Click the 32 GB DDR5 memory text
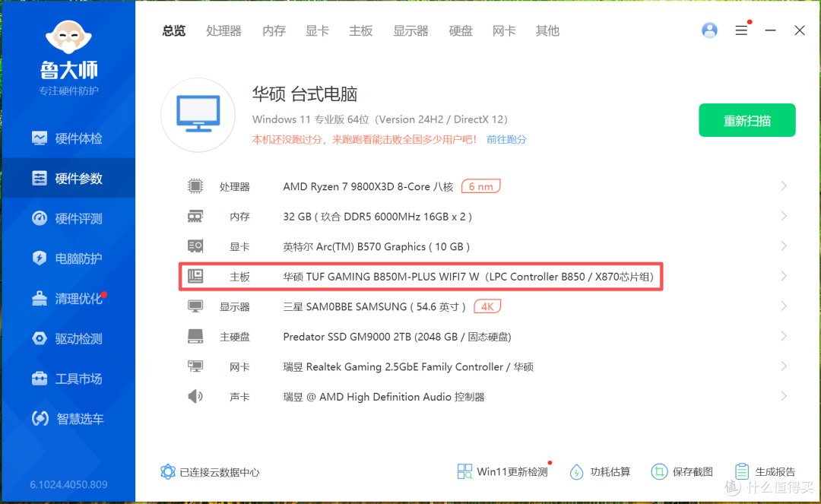This screenshot has width=821, height=504. pos(378,217)
